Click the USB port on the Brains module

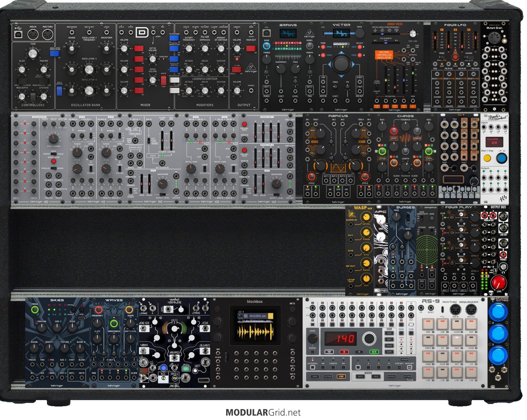[266, 33]
